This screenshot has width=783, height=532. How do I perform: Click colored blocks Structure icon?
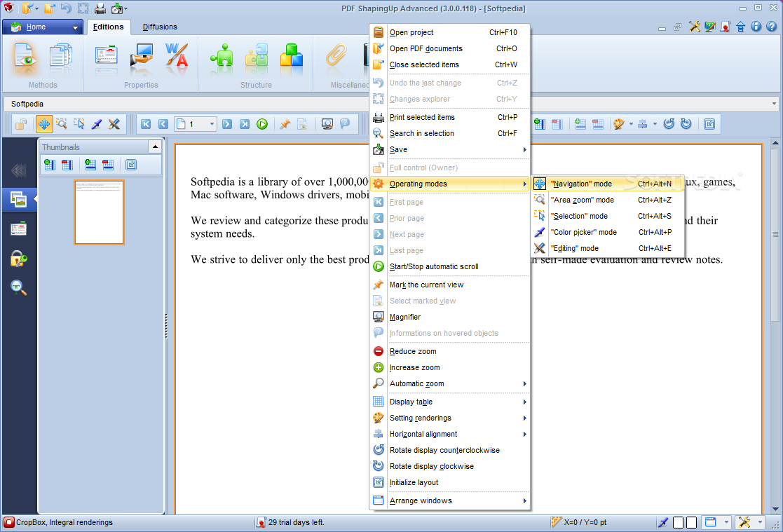tap(292, 56)
